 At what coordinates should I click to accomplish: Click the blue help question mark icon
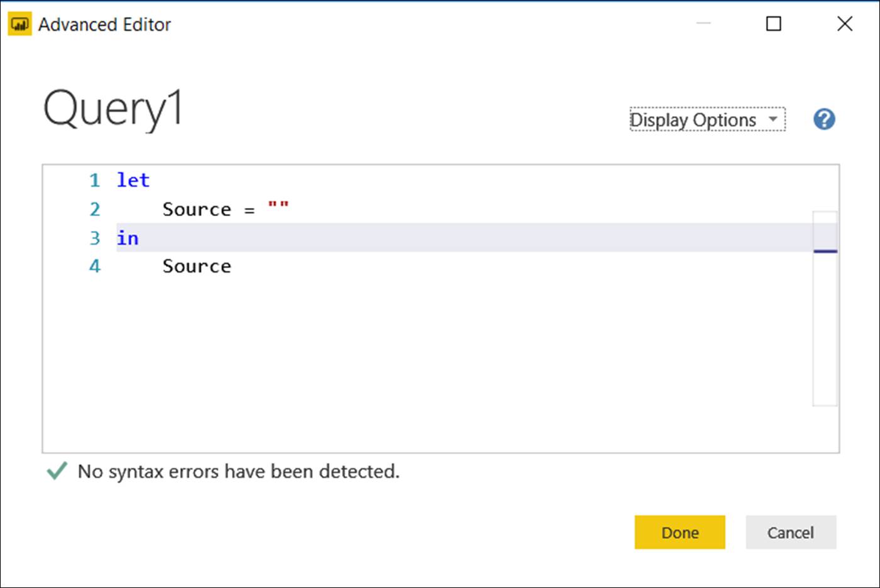[x=823, y=119]
